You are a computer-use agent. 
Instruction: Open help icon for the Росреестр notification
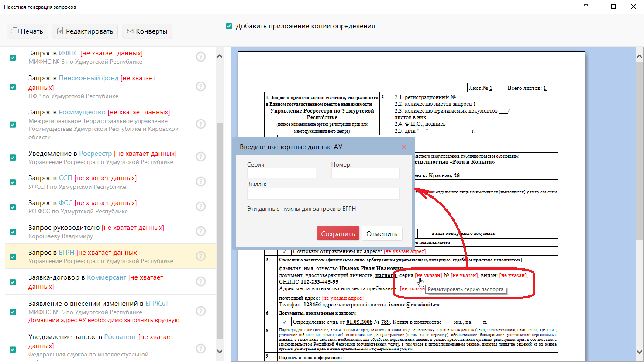pos(200,157)
